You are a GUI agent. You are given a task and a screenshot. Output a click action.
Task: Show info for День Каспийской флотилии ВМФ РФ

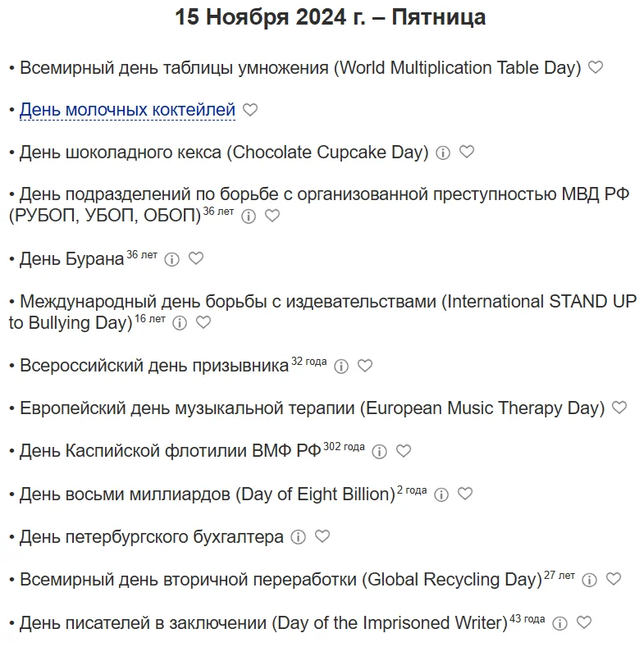[379, 451]
